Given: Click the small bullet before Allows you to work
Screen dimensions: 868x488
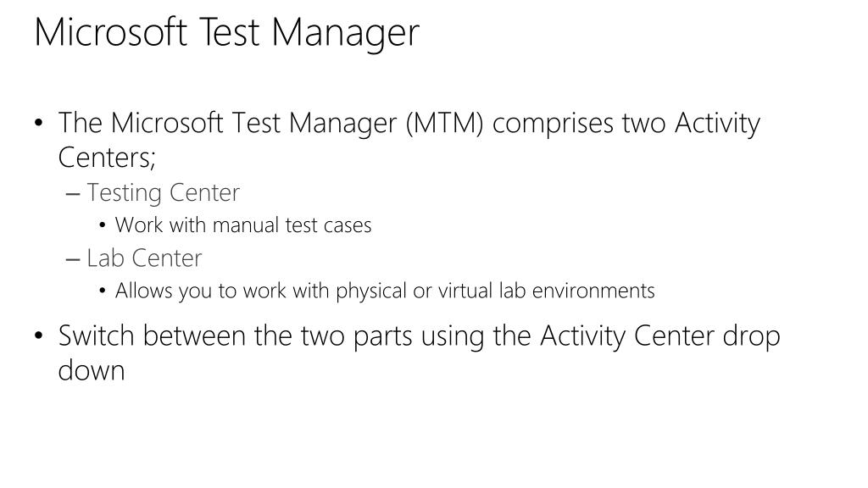Looking at the screenshot, I should (x=103, y=291).
